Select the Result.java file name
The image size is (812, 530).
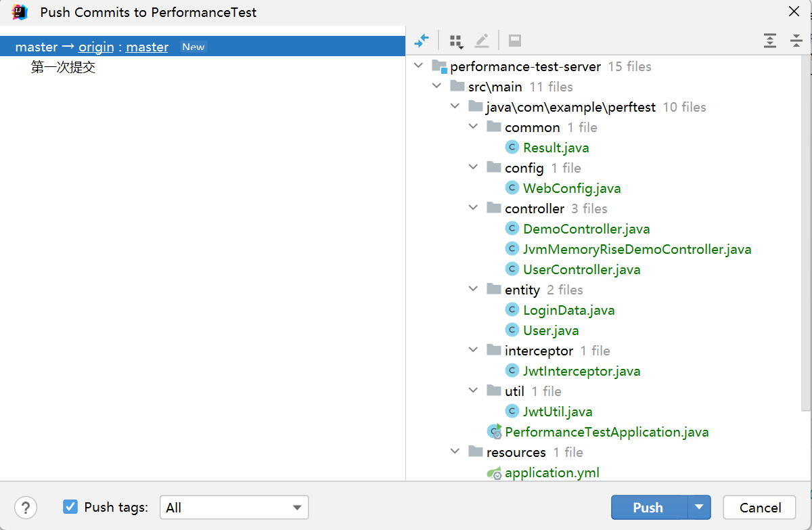click(556, 148)
